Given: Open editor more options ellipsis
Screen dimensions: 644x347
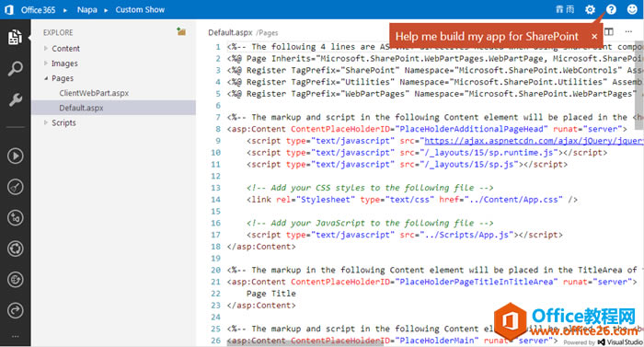Looking at the screenshot, I should pos(628,31).
